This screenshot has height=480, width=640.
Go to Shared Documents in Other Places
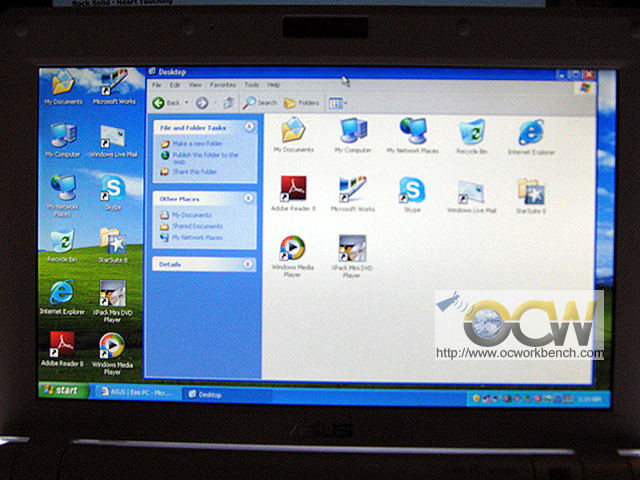[x=191, y=226]
